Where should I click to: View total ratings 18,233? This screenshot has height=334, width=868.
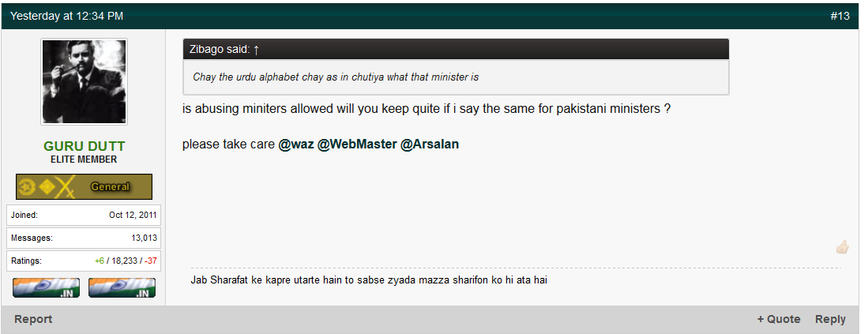coord(125,261)
